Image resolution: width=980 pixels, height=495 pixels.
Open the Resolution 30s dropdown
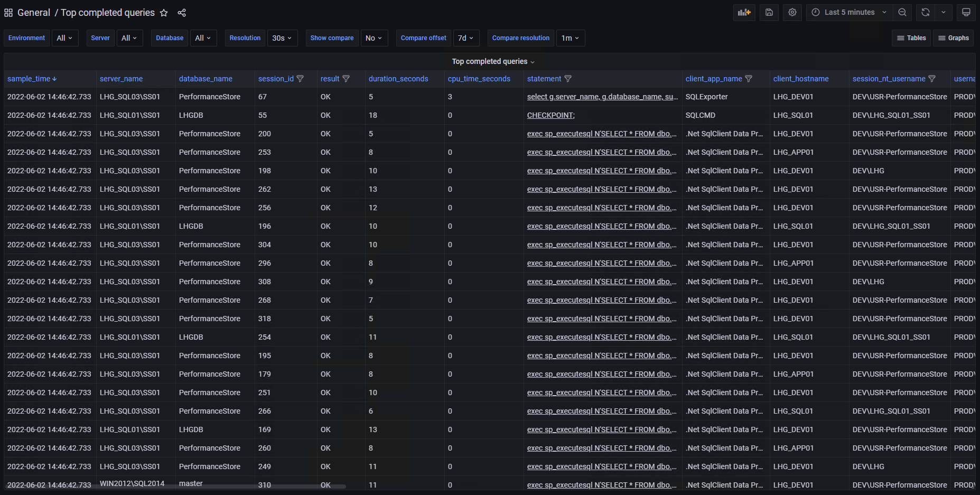pos(282,38)
